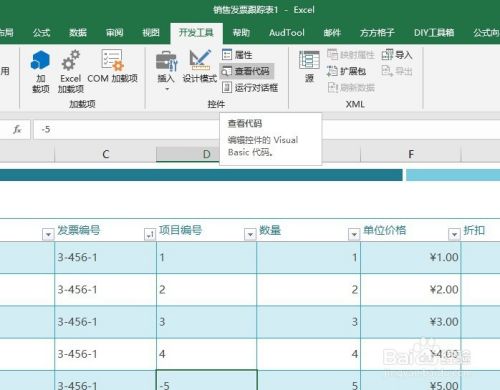The image size is (500, 390).
Task: Switch to 公式 ribbon tab
Action: coord(41,33)
